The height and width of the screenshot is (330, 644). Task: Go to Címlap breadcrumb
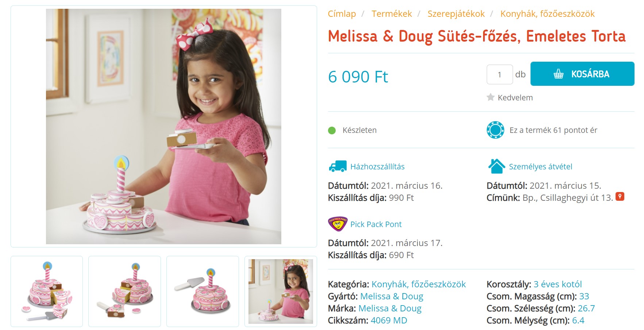pos(342,14)
